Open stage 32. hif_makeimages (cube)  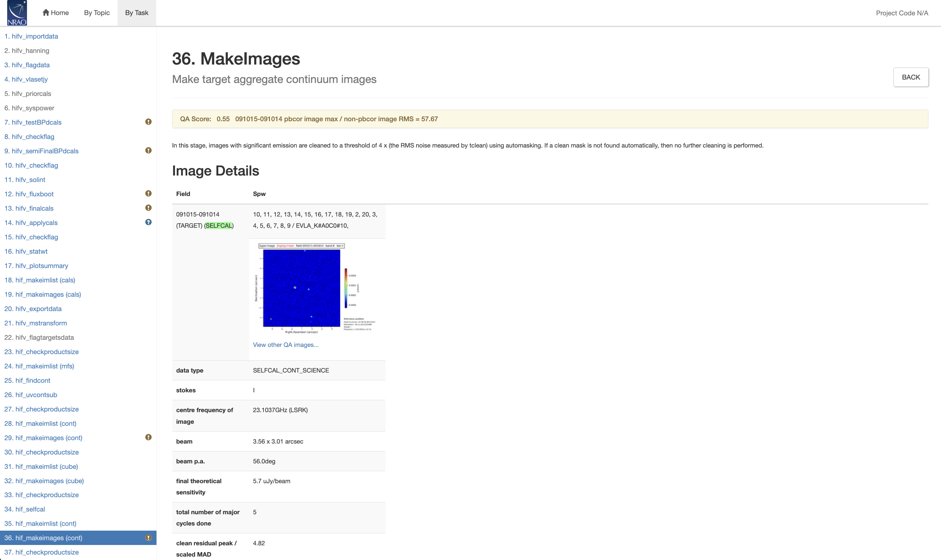44,481
